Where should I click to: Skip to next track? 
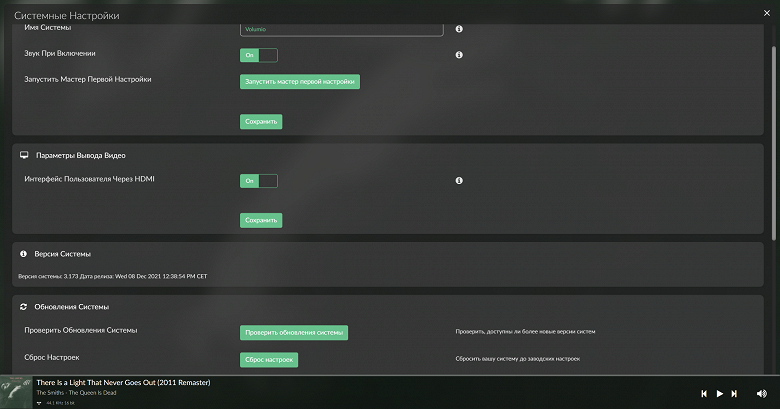[734, 394]
